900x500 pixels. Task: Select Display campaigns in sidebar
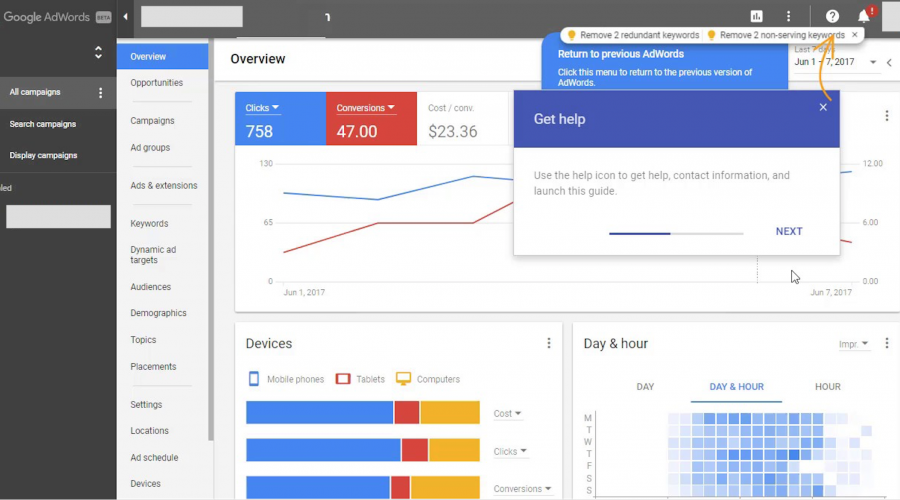click(x=43, y=155)
